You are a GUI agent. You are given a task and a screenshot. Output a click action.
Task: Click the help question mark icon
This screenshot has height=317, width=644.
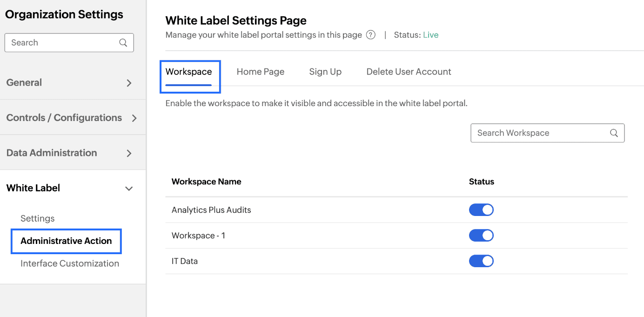coord(370,35)
